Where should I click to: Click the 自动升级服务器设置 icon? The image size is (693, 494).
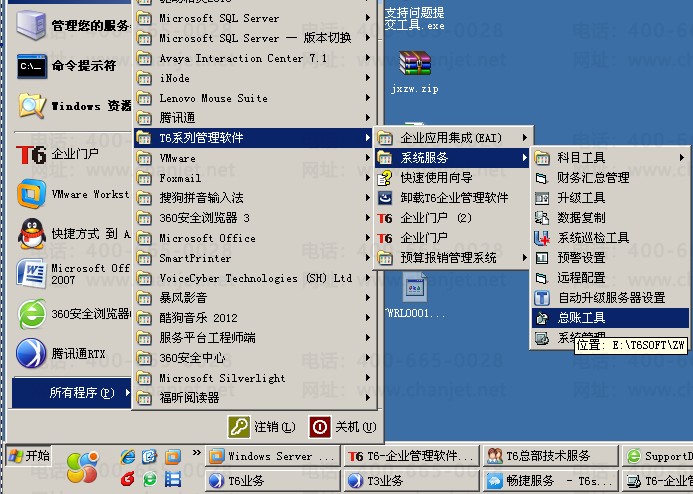(542, 298)
